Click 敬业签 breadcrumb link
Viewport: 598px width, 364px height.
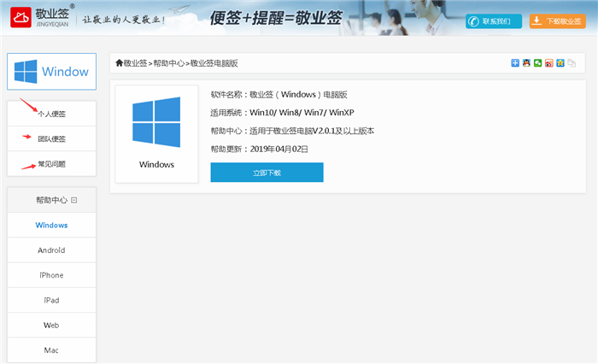point(135,63)
